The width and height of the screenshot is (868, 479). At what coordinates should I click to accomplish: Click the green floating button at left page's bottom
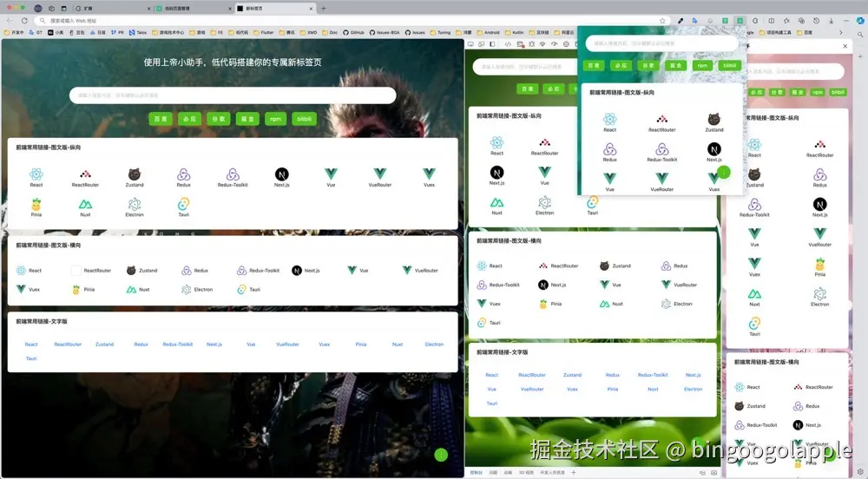pyautogui.click(x=441, y=454)
